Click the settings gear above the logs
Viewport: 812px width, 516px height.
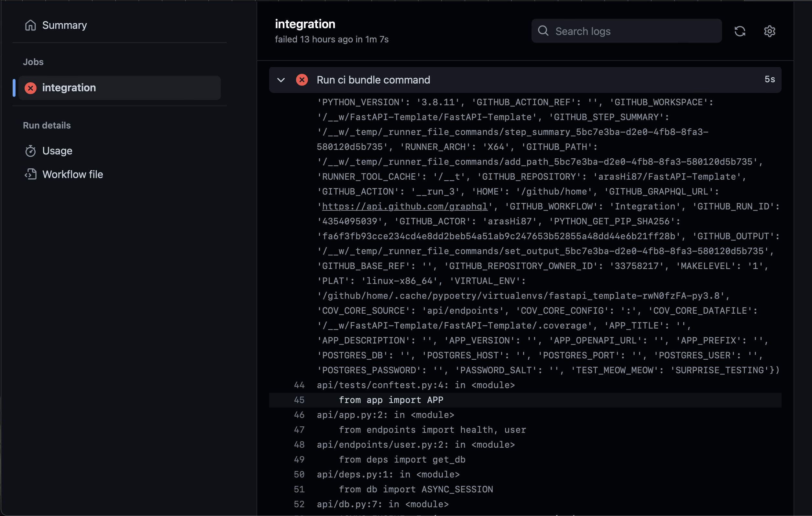click(769, 31)
